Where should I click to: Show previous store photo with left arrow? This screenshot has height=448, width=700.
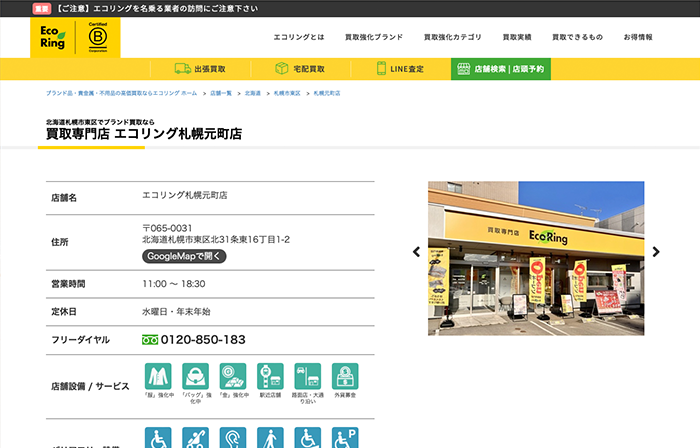tap(417, 252)
